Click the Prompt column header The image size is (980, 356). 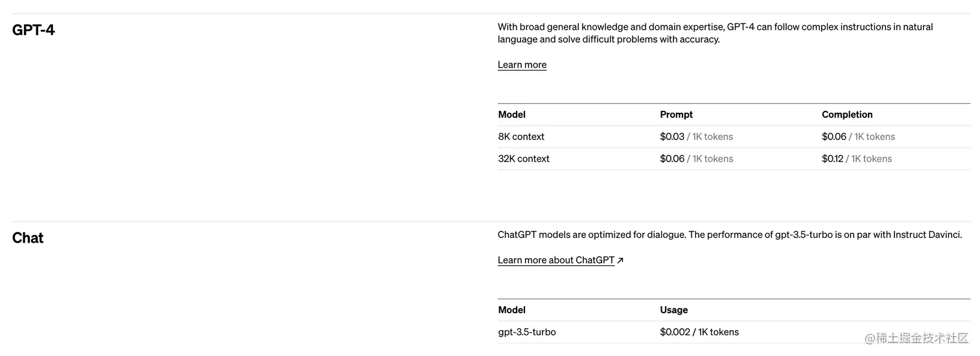676,115
